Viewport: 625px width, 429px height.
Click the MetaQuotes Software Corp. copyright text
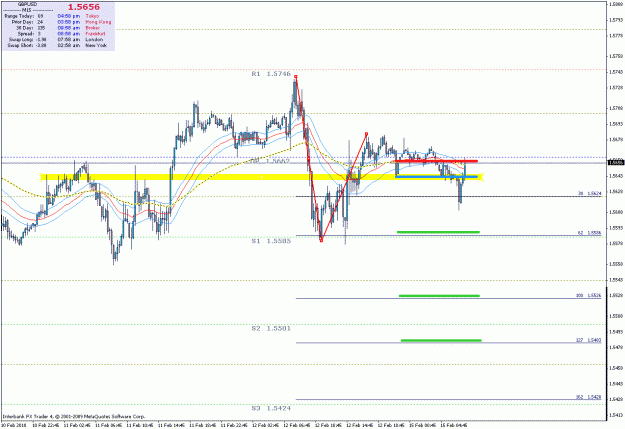(x=74, y=416)
